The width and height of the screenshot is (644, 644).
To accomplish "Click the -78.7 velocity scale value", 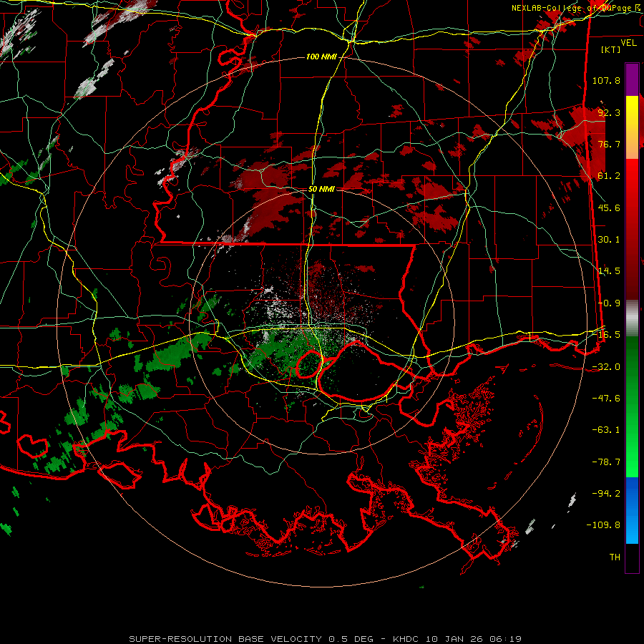I will 606,462.
